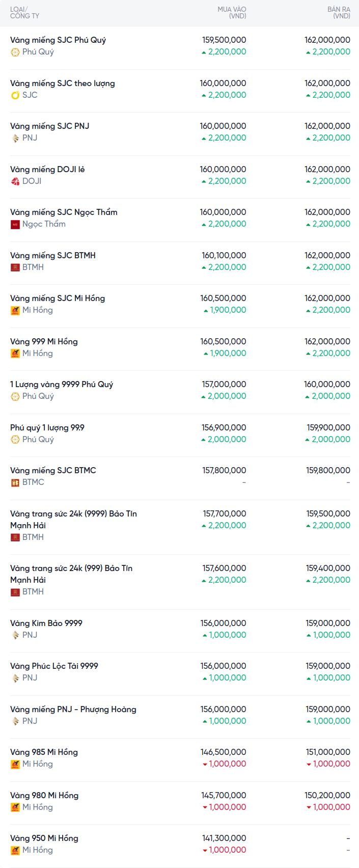Screen dimensions: 359x868
Task: Click Vàng trang sức 24k (9999) Bảo Tín Mạnh Hải
Action: [x=73, y=519]
